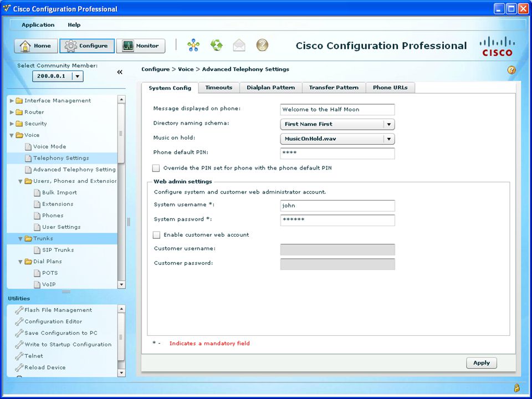Collapse the left navigation pane
This screenshot has width=532, height=399.
(x=120, y=72)
